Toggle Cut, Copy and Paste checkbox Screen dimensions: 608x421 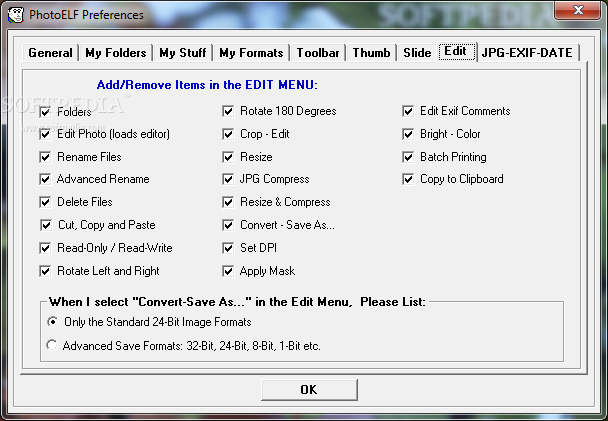pos(46,225)
